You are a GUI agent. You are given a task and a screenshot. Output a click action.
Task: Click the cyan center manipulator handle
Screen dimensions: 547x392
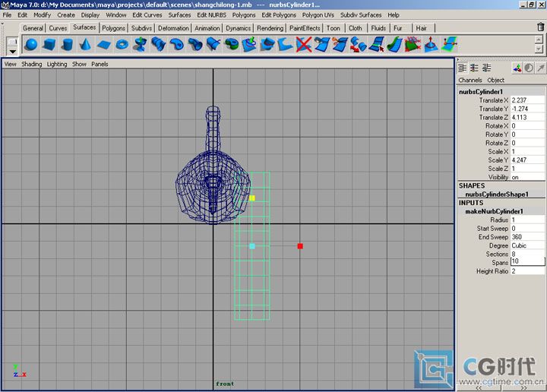252,246
